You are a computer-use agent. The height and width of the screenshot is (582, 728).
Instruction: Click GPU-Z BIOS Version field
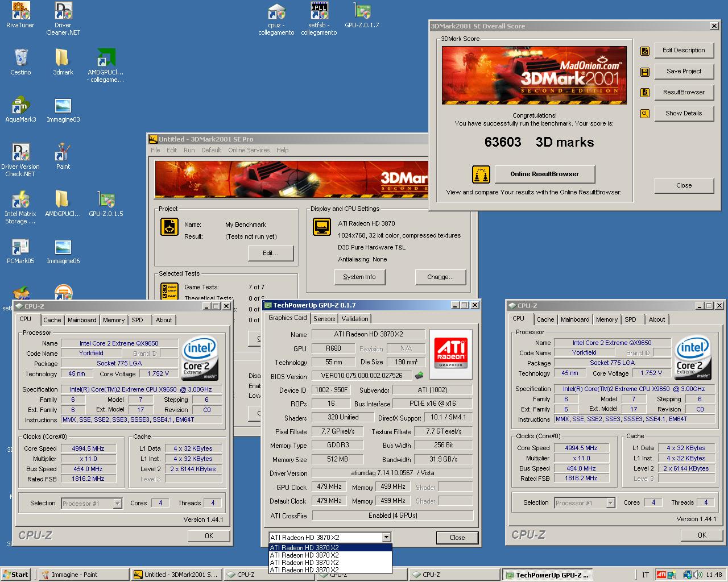point(362,376)
